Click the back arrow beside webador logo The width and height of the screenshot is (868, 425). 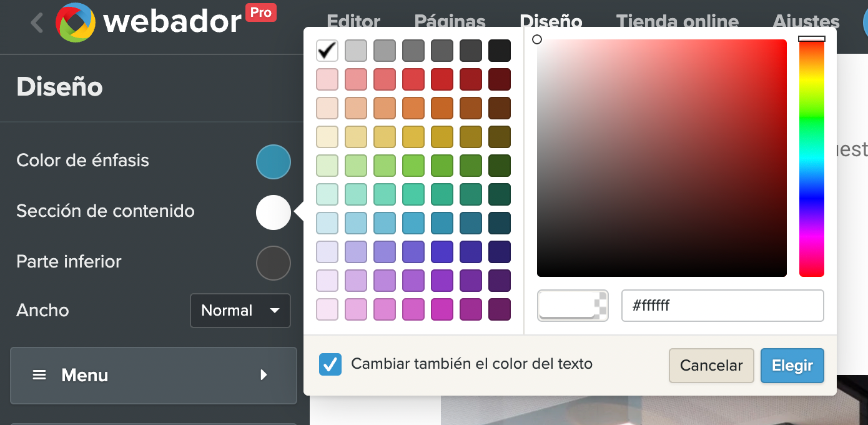coord(37,23)
